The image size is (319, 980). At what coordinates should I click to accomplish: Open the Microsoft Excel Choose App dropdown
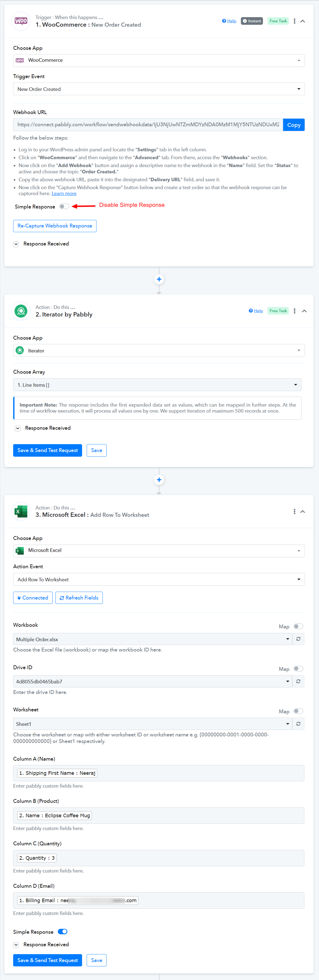159,551
